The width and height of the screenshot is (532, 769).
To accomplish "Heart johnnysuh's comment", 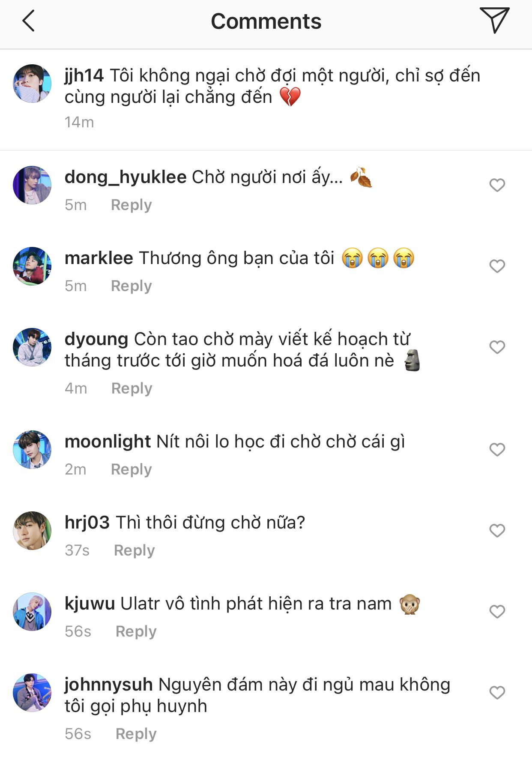I will (497, 693).
